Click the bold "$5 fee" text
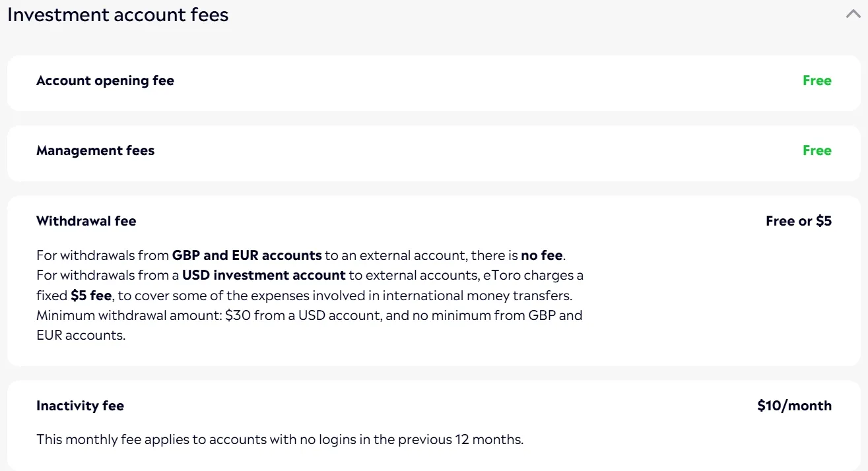 (x=91, y=295)
